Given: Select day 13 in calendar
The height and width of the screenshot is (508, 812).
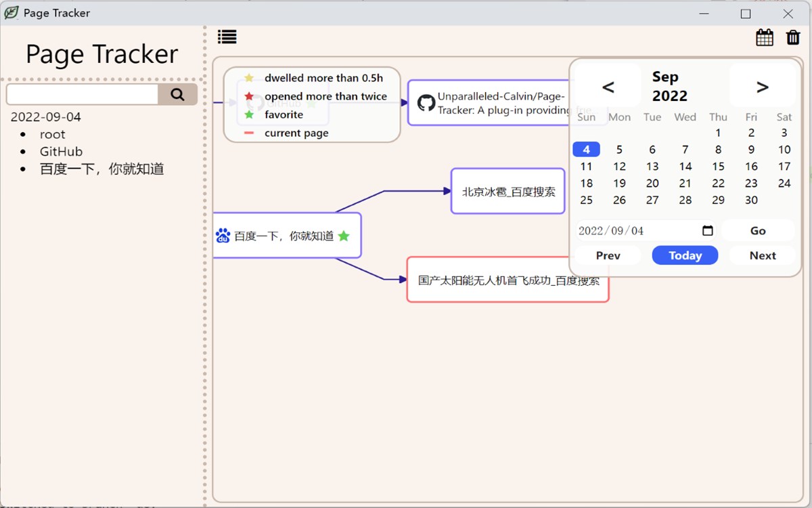Looking at the screenshot, I should click(x=652, y=167).
